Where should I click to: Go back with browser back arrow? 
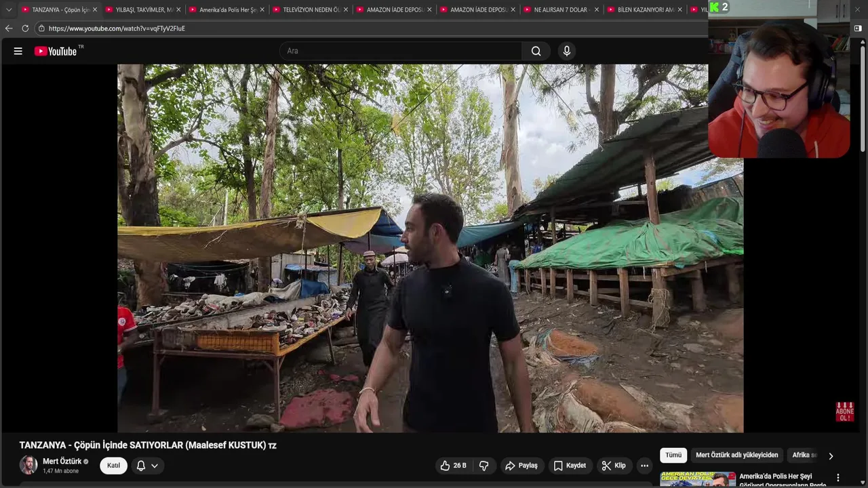[x=9, y=28]
